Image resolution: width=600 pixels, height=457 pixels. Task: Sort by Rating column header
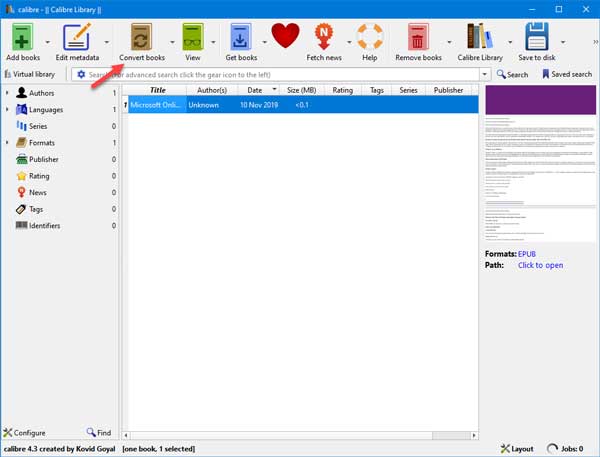342,90
